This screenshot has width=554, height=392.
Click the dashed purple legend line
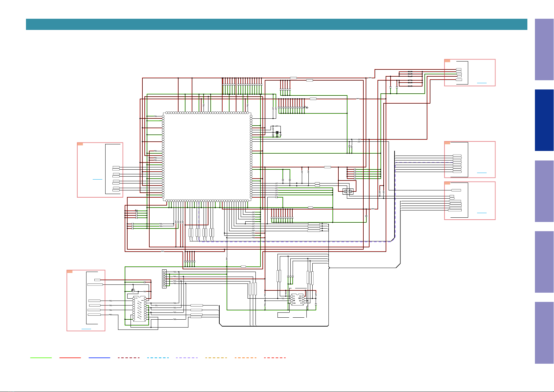187,358
